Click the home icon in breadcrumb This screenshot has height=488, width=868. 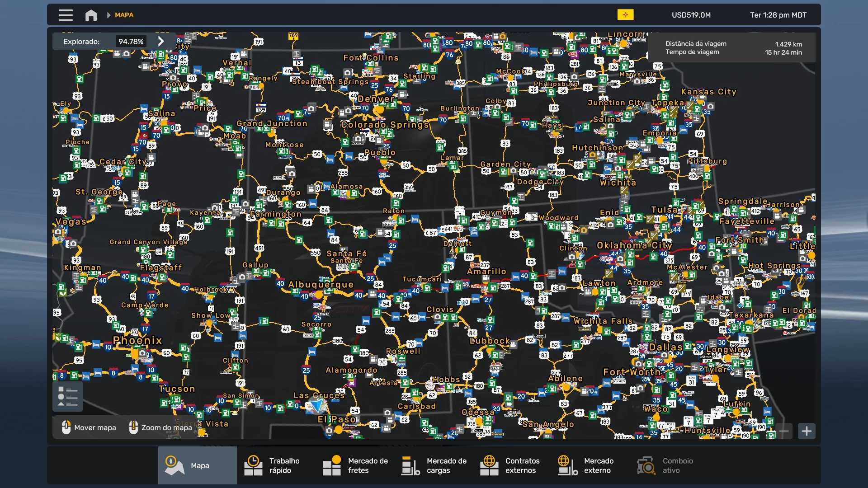coord(91,15)
